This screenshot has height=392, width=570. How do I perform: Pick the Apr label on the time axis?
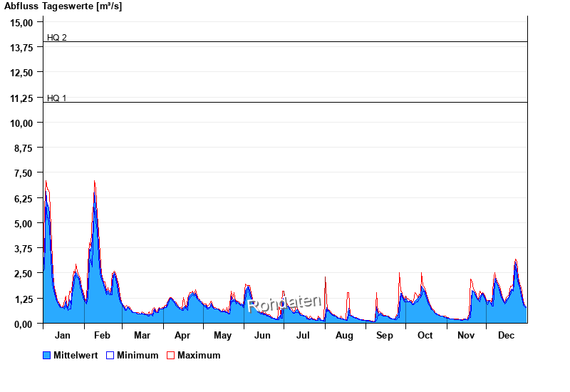coord(182,335)
